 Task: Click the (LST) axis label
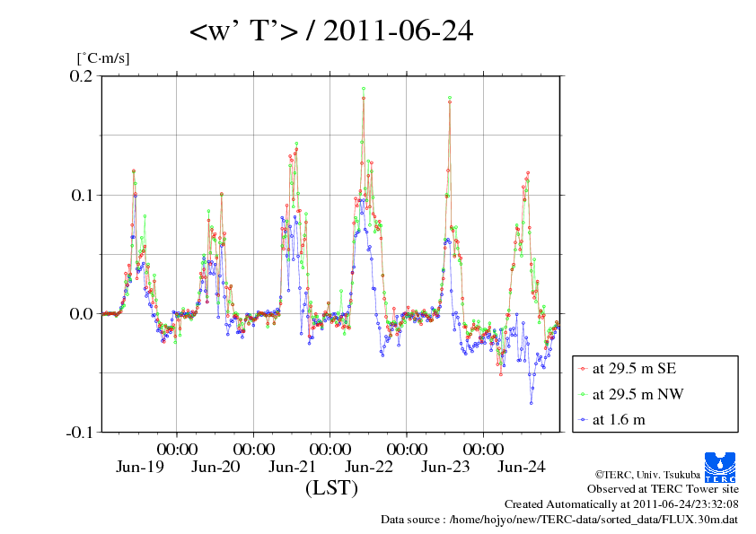(331, 487)
